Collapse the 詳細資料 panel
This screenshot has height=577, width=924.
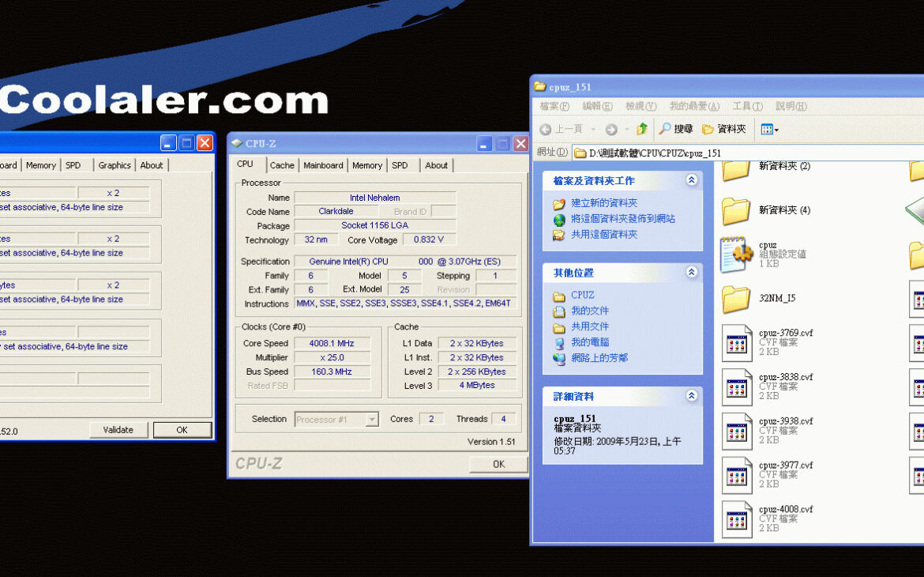coord(692,396)
